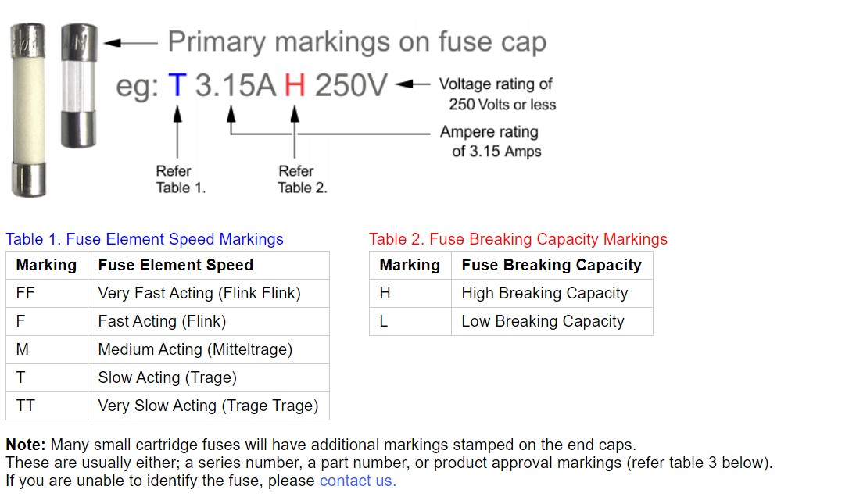Screen dimensions: 856x504
Task: Click the arrow pointing to fuse cap
Action: click(131, 42)
